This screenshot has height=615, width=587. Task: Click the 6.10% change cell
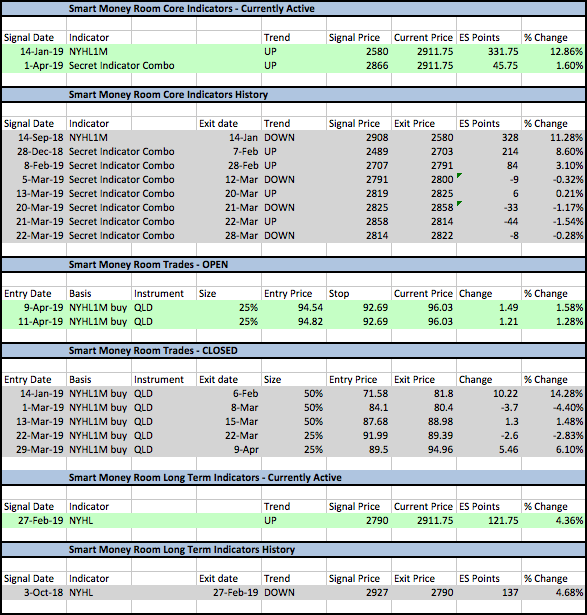pyautogui.click(x=569, y=449)
